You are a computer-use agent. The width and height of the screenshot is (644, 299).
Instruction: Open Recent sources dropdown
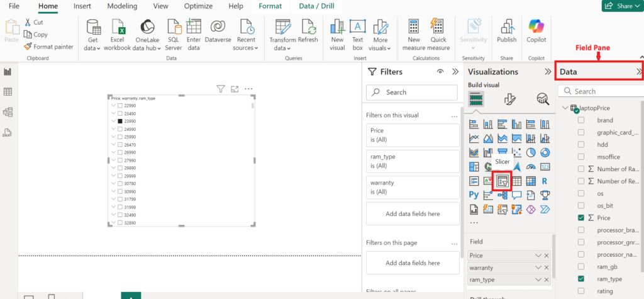(246, 35)
